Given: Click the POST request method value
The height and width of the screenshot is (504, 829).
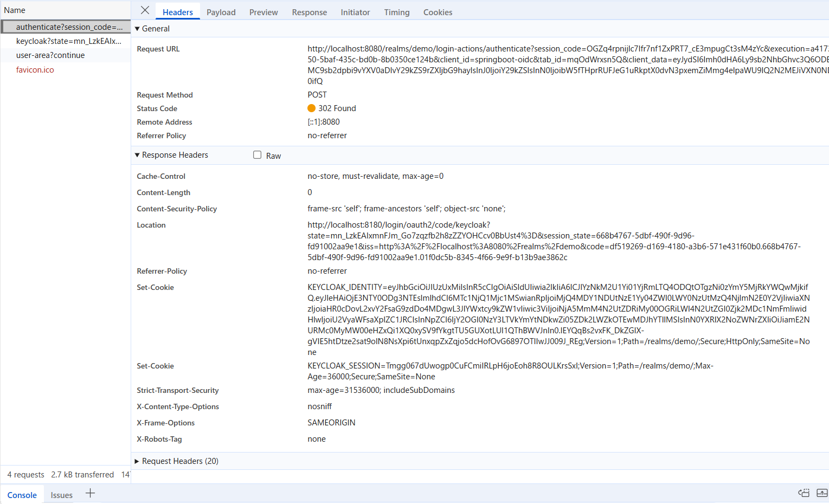Looking at the screenshot, I should click(x=317, y=95).
